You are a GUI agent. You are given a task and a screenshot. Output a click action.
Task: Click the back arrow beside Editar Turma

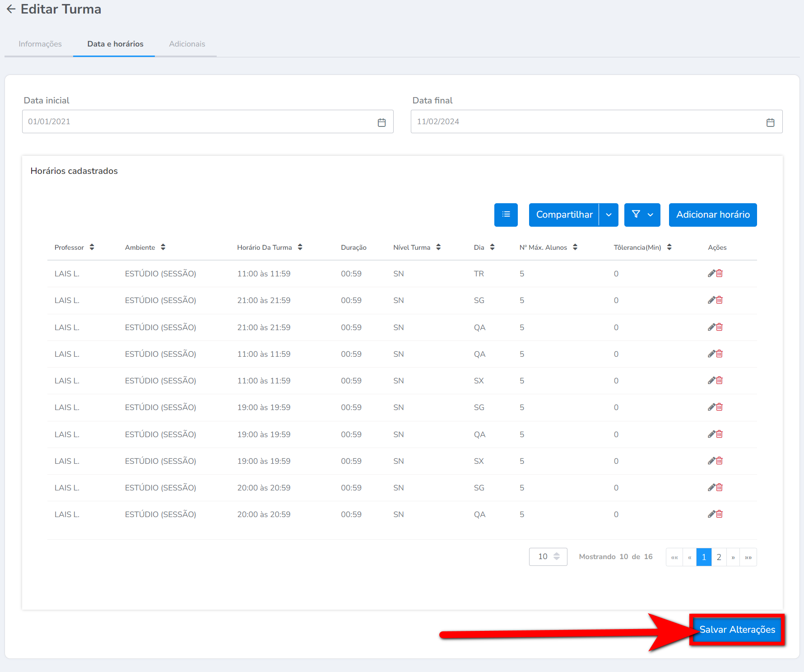(x=11, y=9)
